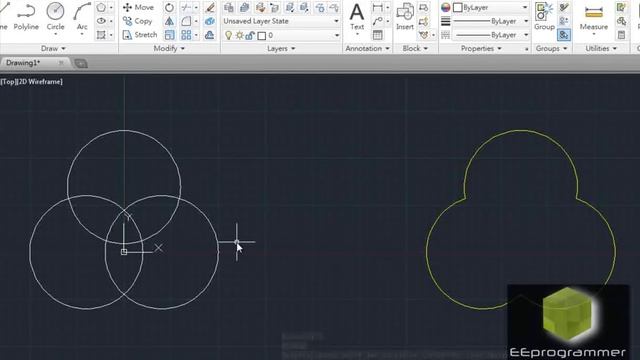The width and height of the screenshot is (640, 360).
Task: Select the Explode tool
Action: (210, 21)
